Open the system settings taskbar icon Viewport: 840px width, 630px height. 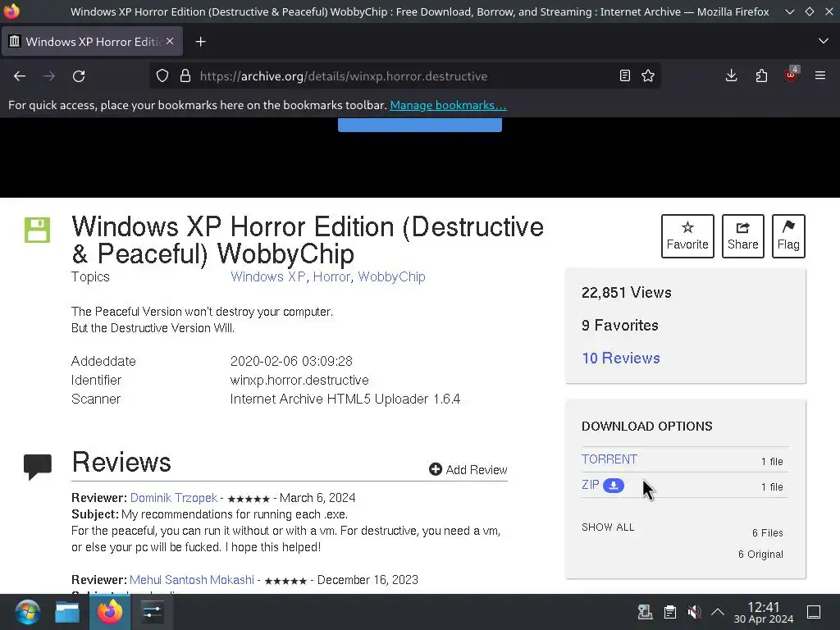pyautogui.click(x=152, y=612)
